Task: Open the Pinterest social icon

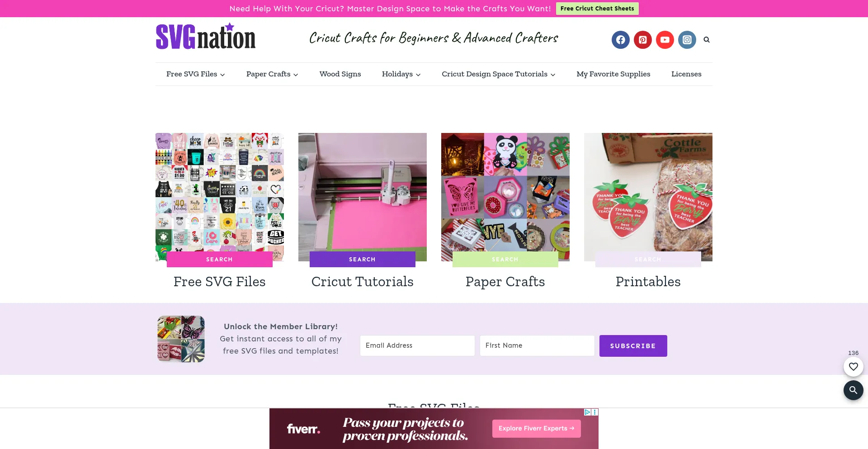Action: click(642, 40)
